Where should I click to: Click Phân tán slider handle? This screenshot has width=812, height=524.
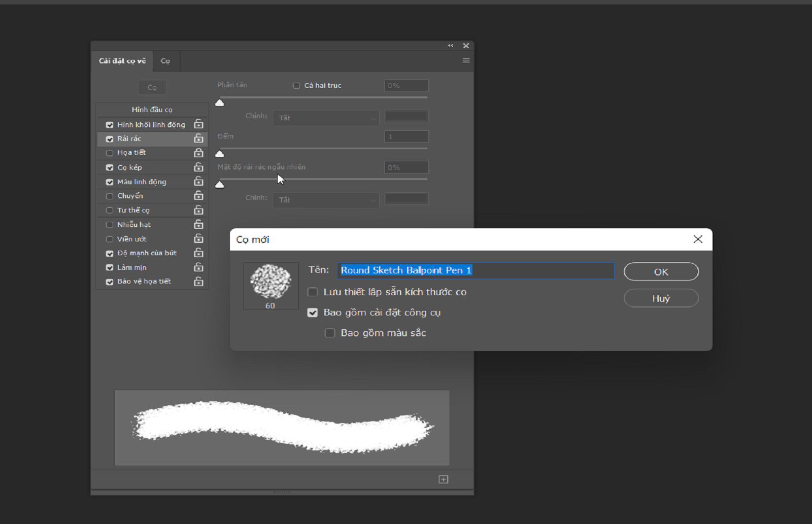point(220,102)
